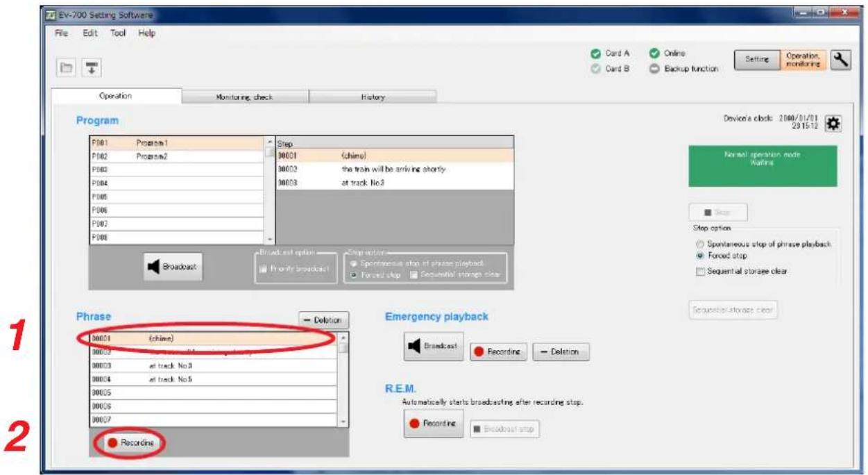Toggle Priority broadcast checkbox
The width and height of the screenshot is (868, 475).
(x=264, y=268)
